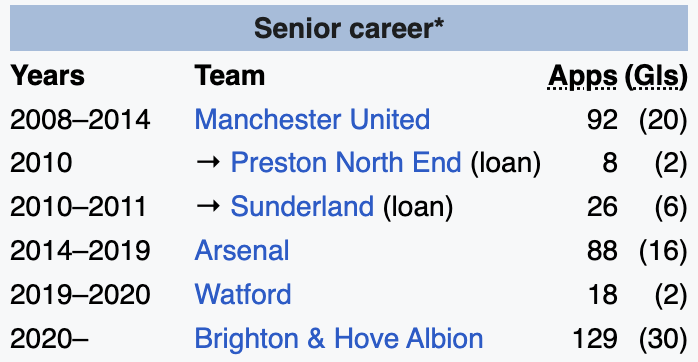Click the loan arrow before Sunderland

coord(208,206)
